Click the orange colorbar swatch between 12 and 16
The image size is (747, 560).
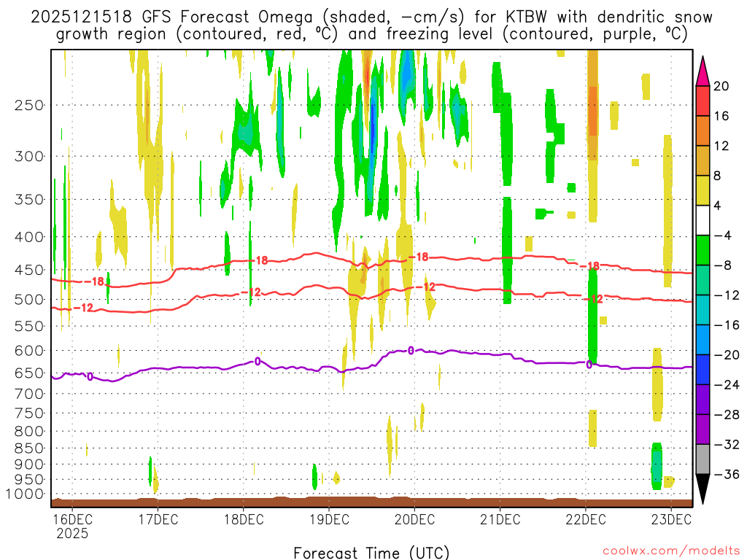[x=703, y=131]
